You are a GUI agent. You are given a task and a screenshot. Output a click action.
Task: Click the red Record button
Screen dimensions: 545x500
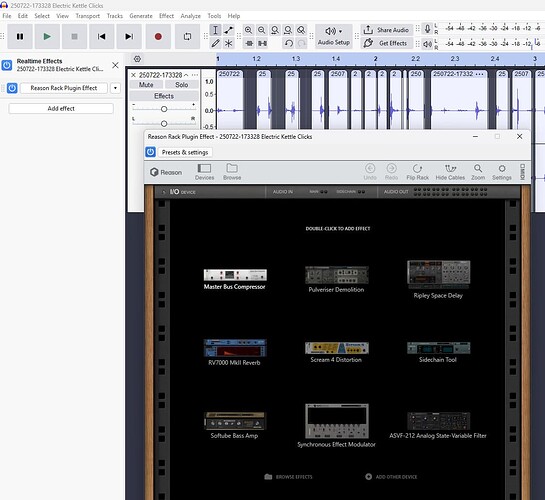[x=158, y=36]
